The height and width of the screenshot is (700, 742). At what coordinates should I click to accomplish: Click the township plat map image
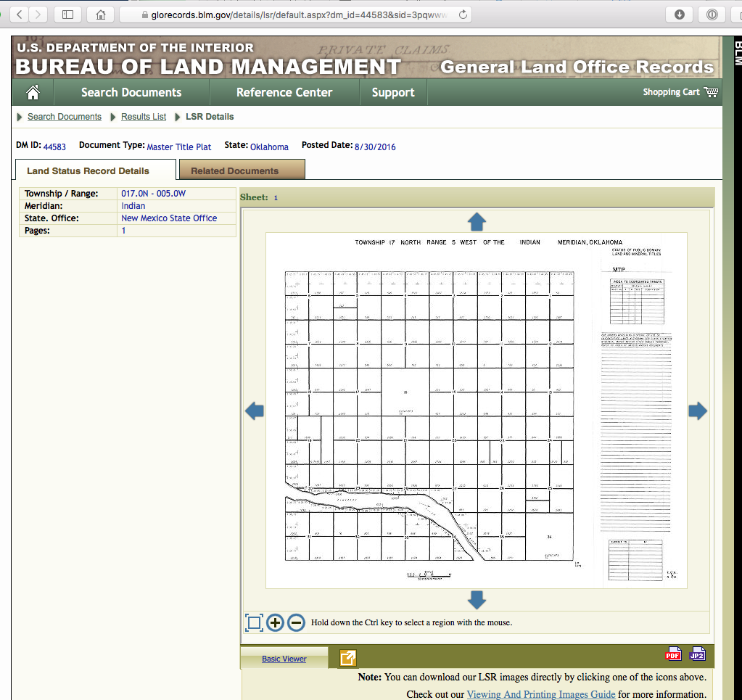tap(476, 410)
